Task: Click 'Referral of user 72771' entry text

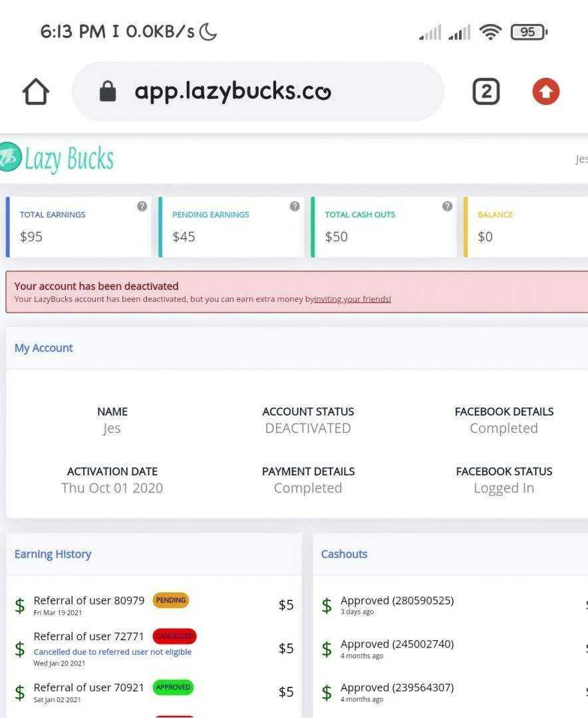Action: click(89, 636)
